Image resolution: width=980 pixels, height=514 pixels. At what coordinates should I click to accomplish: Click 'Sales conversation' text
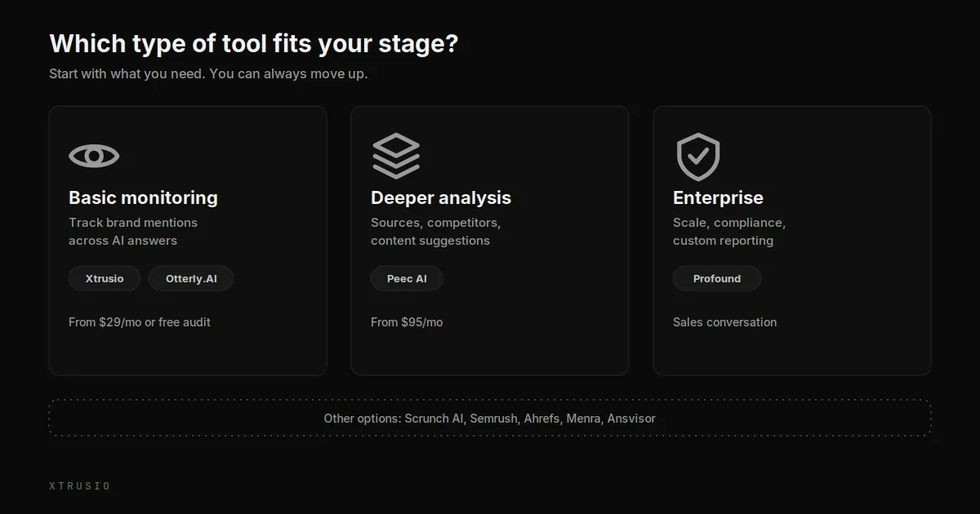click(x=724, y=322)
